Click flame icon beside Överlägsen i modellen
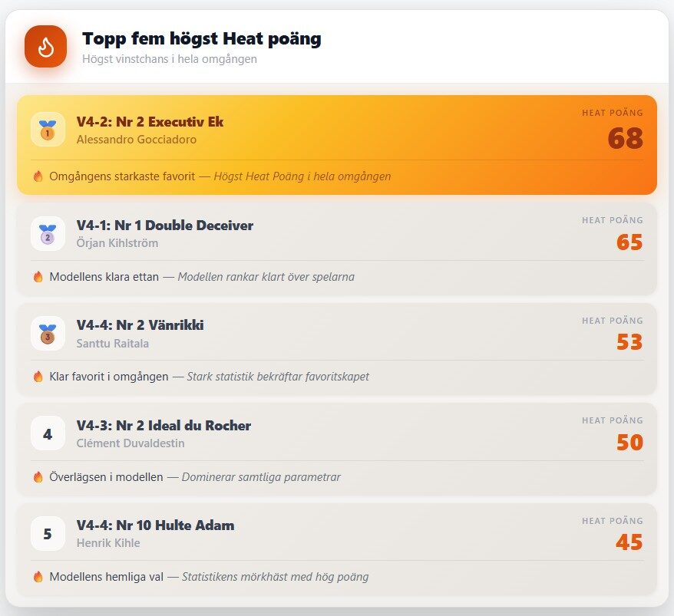Image resolution: width=674 pixels, height=616 pixels. tap(38, 477)
